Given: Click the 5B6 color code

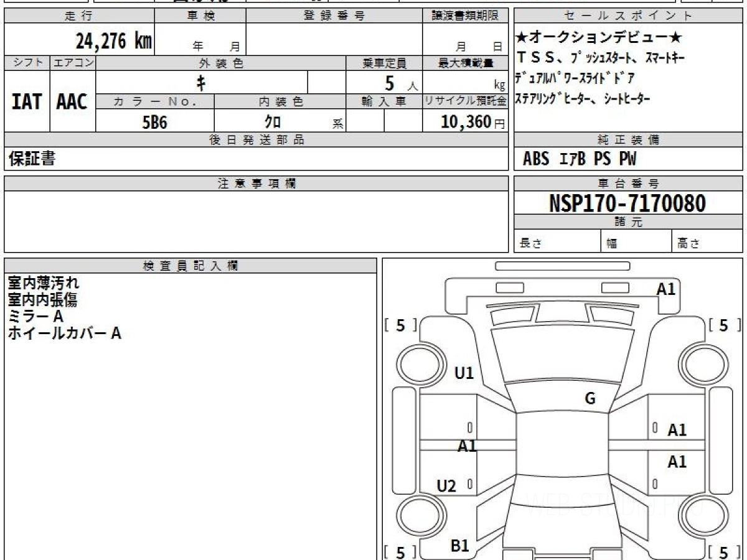Looking at the screenshot, I should [x=155, y=122].
